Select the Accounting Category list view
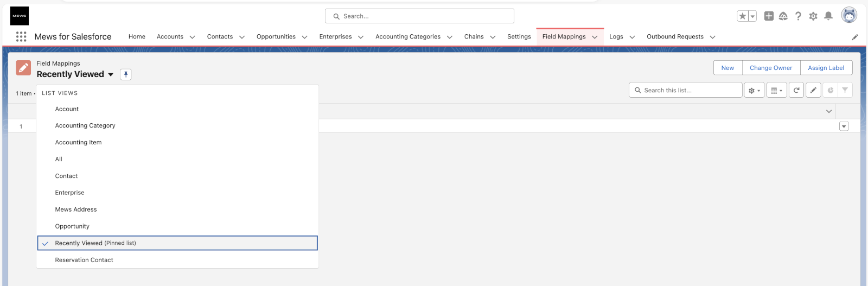The width and height of the screenshot is (868, 286). 177,125
